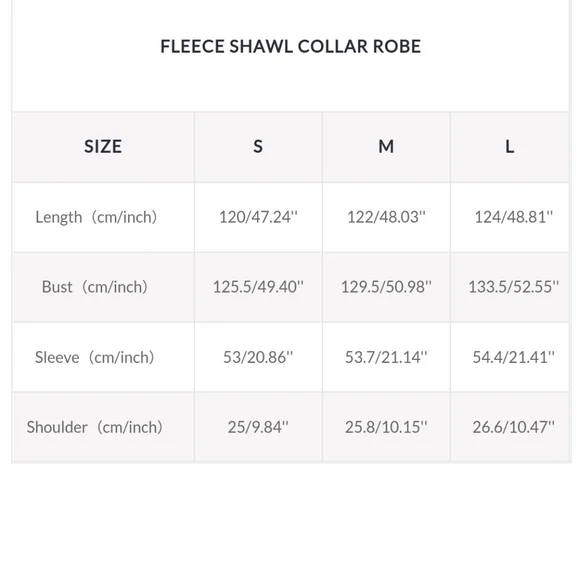Select the SIZE header cell
This screenshot has width=580, height=579.
103,147
